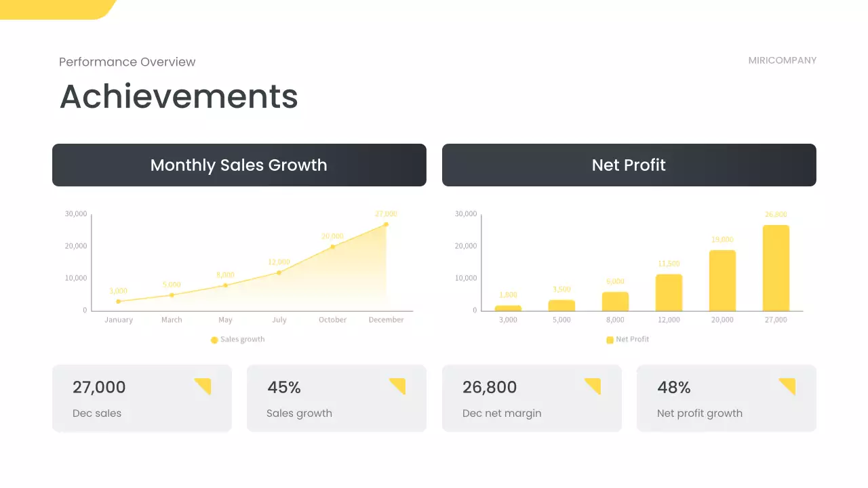Select the October 20,000 data point
The height and width of the screenshot is (488, 868).
tap(332, 247)
